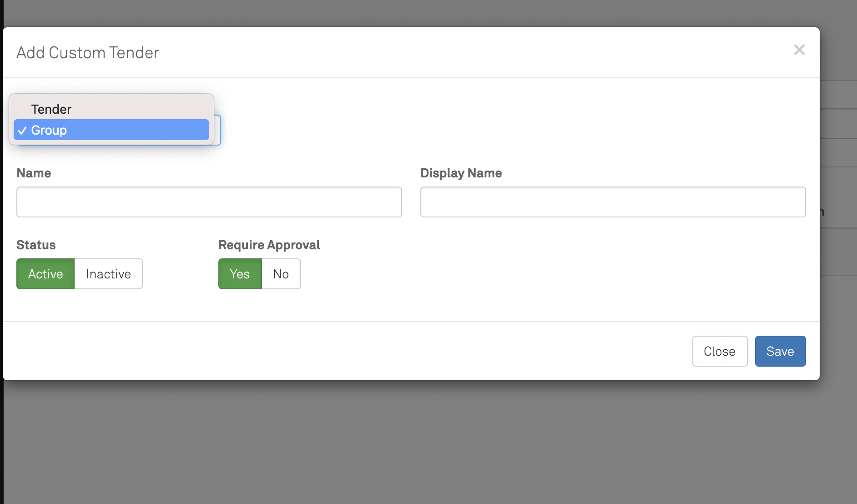Switch Status to Inactive
This screenshot has width=857, height=504.
pyautogui.click(x=108, y=274)
